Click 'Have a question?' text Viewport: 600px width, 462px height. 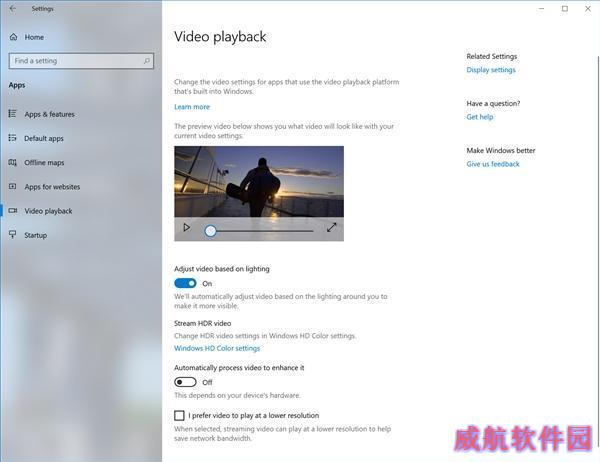click(493, 103)
